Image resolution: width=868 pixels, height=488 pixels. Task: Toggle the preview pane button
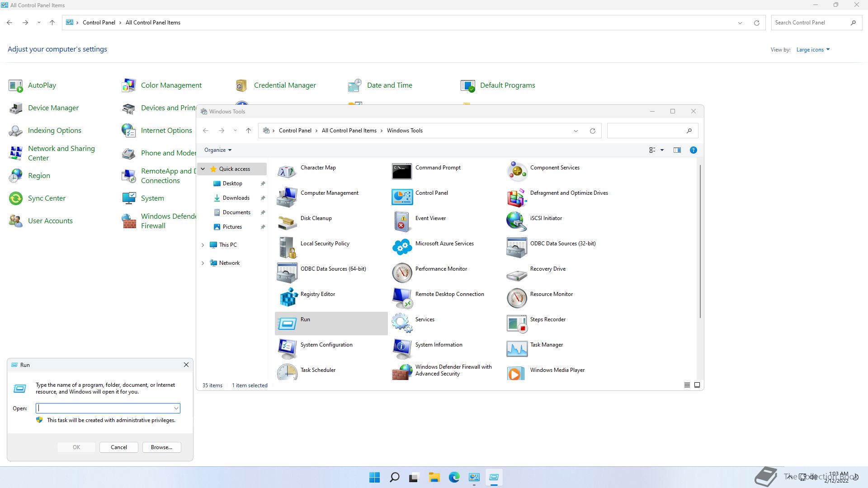[x=677, y=150]
